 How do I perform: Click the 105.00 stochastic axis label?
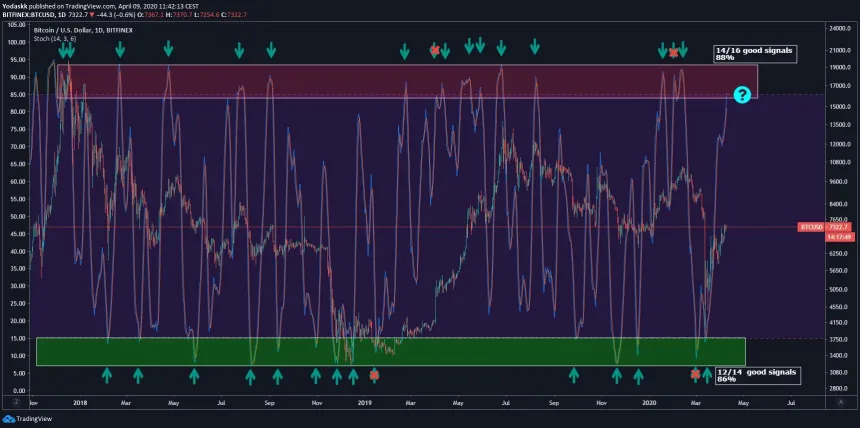coord(18,25)
